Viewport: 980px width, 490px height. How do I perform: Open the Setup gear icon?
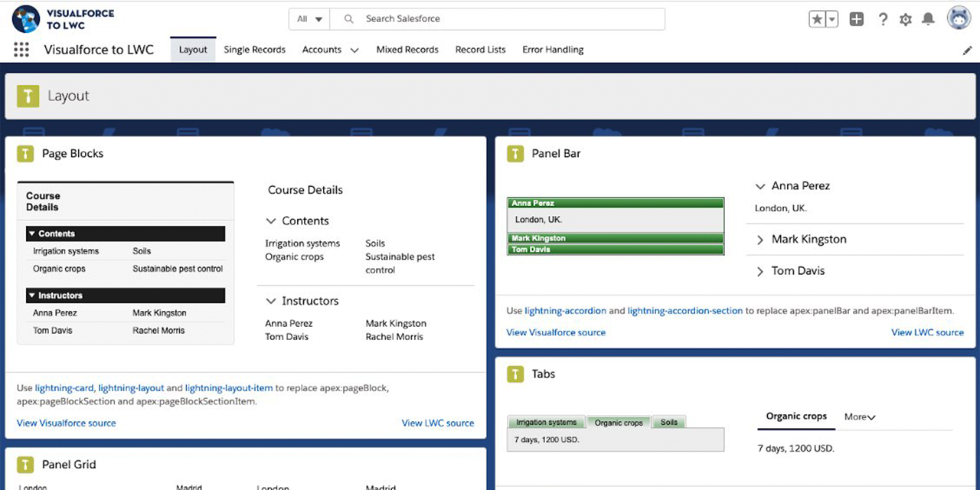[x=906, y=19]
